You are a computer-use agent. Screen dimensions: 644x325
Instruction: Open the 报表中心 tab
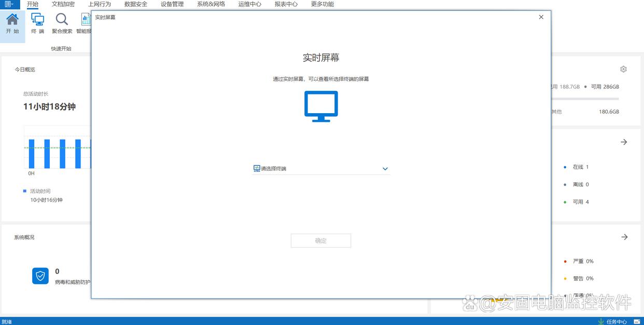click(286, 4)
